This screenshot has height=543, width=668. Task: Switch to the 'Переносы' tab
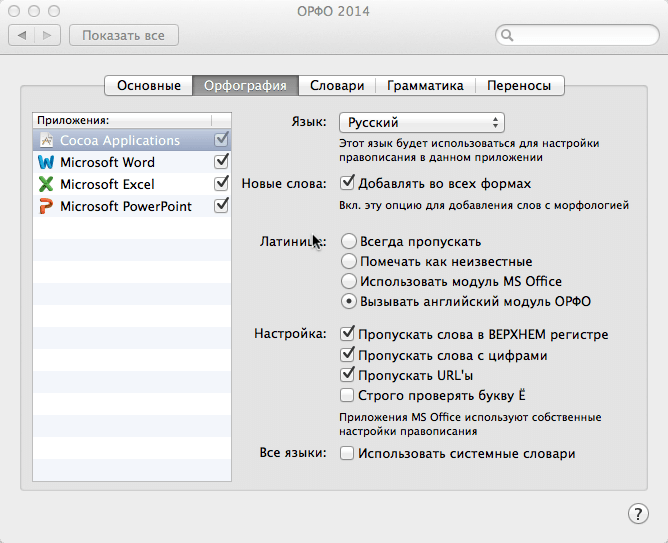pos(519,86)
